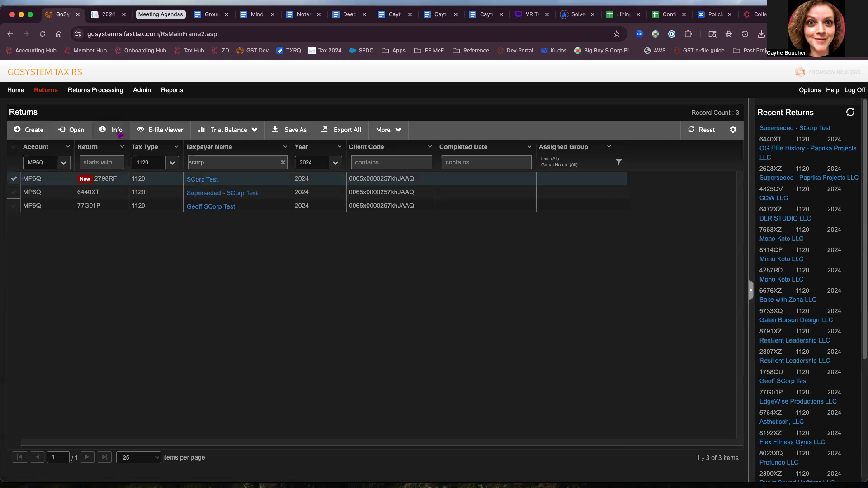Click the Export All icon

(x=324, y=130)
